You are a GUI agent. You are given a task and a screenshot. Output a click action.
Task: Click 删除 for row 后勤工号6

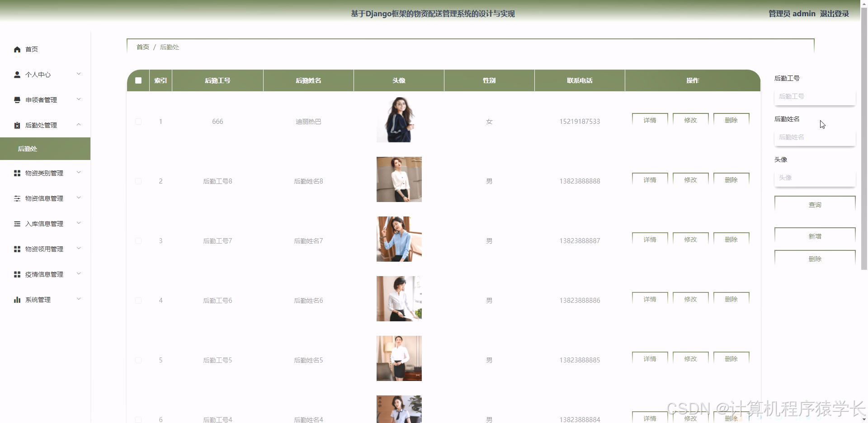731,299
